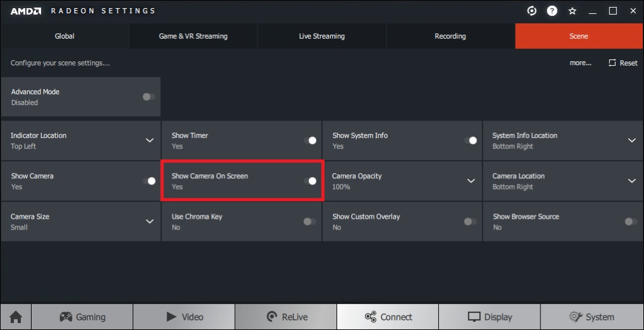644x330 pixels.
Task: Open the System section
Action: pos(592,317)
